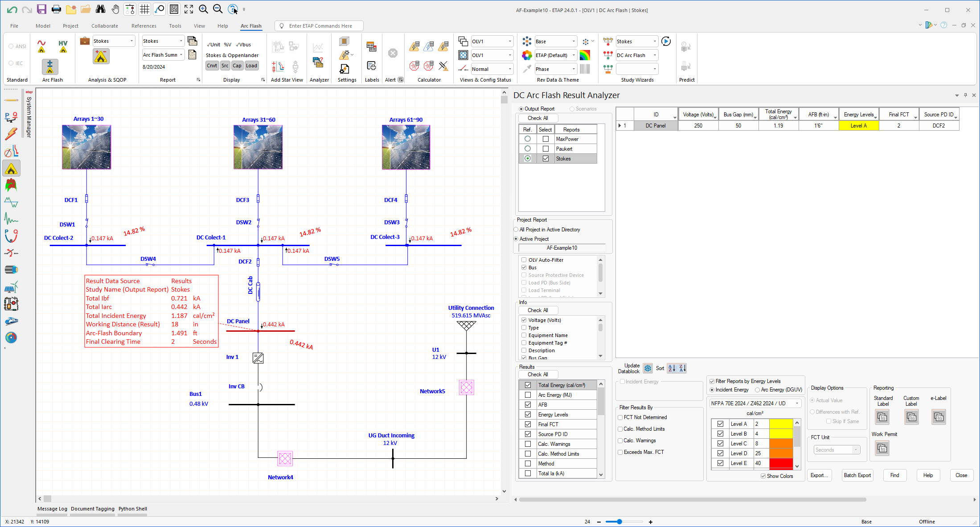Click the Batch Export button

point(857,475)
